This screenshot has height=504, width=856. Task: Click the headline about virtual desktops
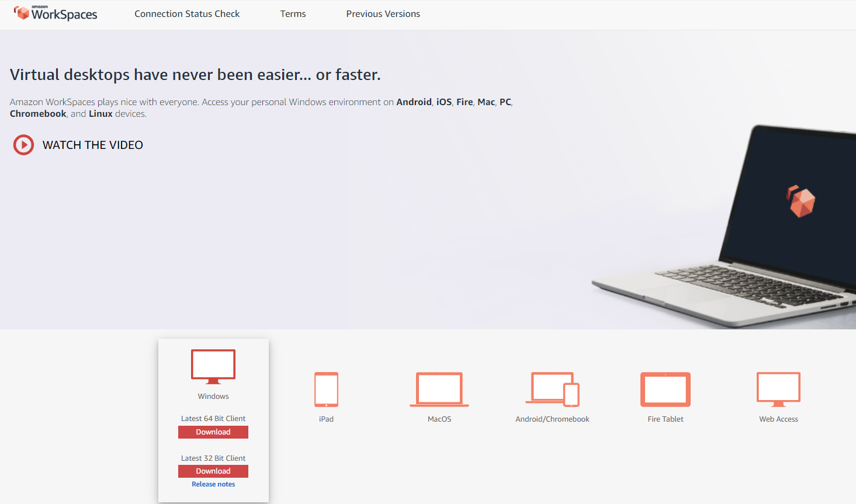pos(195,75)
